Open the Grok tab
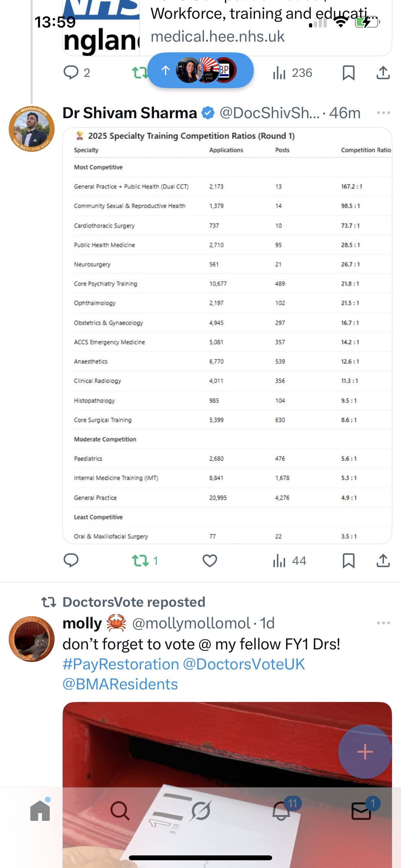This screenshot has width=401, height=868. pos(200,811)
